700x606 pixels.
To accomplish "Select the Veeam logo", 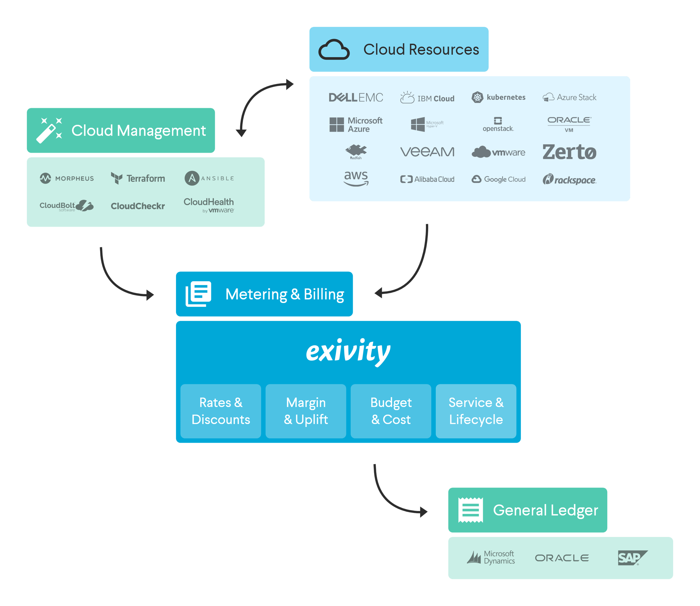I will tap(427, 152).
